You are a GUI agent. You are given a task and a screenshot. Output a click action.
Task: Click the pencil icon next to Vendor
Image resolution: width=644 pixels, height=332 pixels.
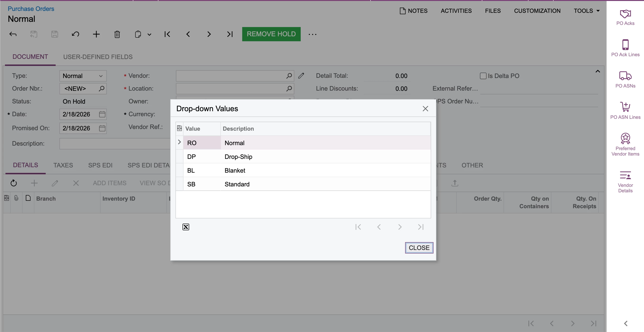301,76
